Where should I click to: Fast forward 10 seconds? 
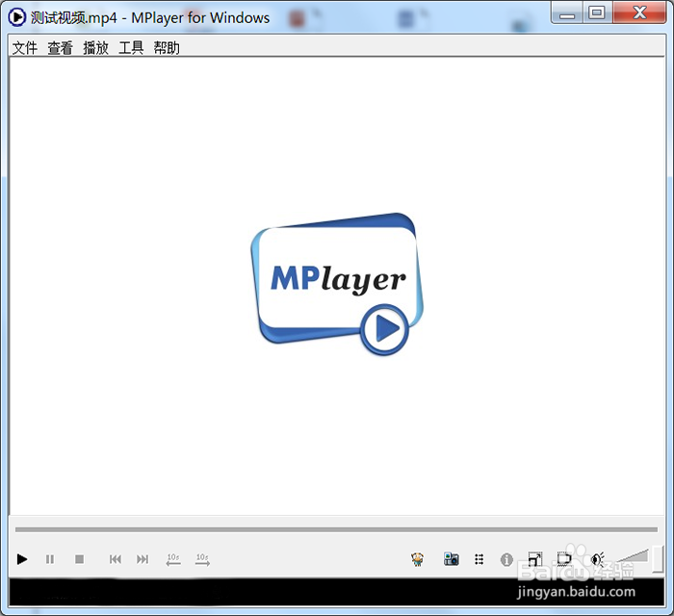coord(202,559)
